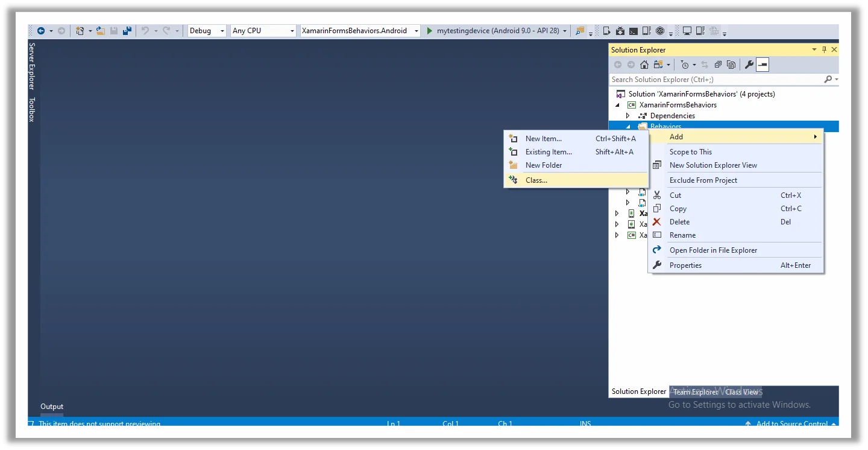Click the Solution and Folders switch icon
The height and width of the screenshot is (450, 868).
(x=658, y=65)
